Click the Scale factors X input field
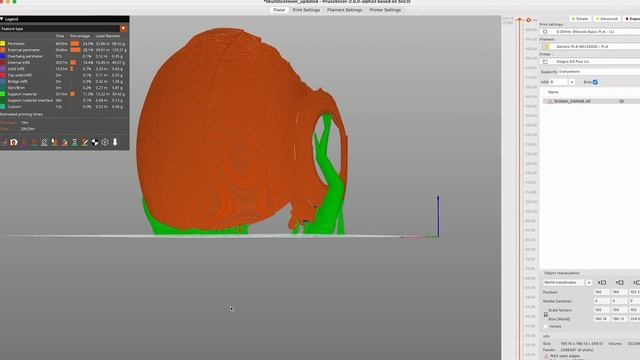The image size is (640, 360). (602, 310)
